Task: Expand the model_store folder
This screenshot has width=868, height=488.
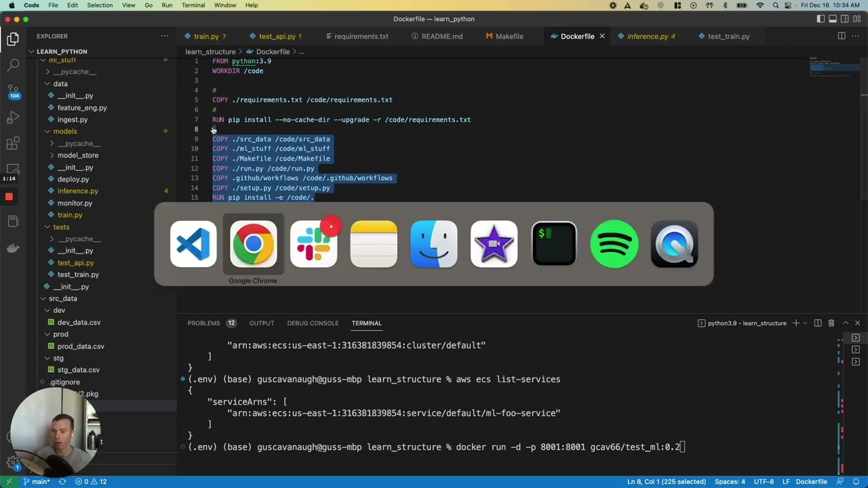Action: 77,155
